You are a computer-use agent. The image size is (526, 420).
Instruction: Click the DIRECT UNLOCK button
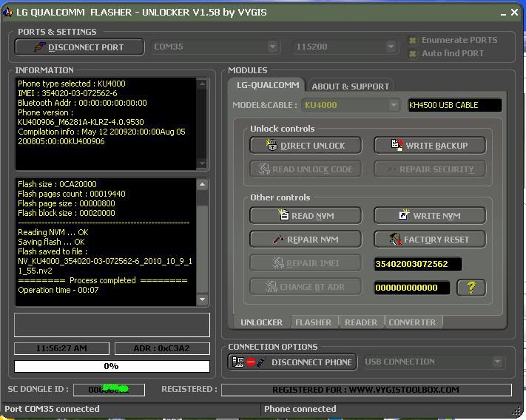[306, 145]
